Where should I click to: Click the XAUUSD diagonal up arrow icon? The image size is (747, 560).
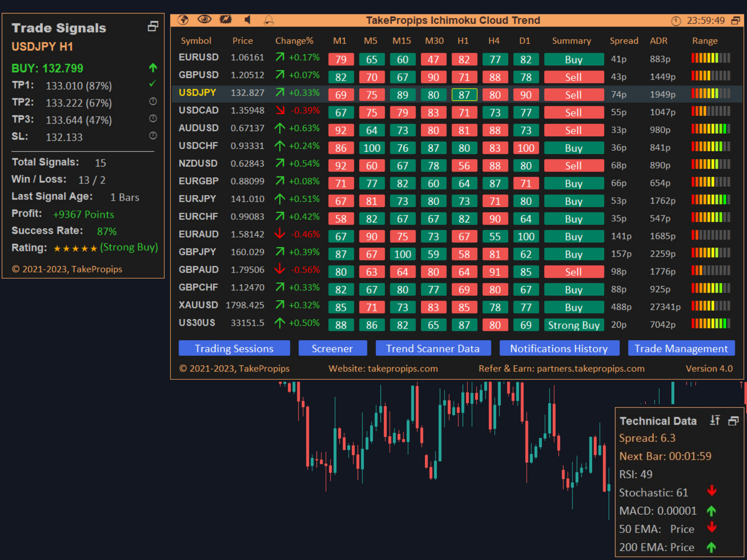(x=280, y=305)
